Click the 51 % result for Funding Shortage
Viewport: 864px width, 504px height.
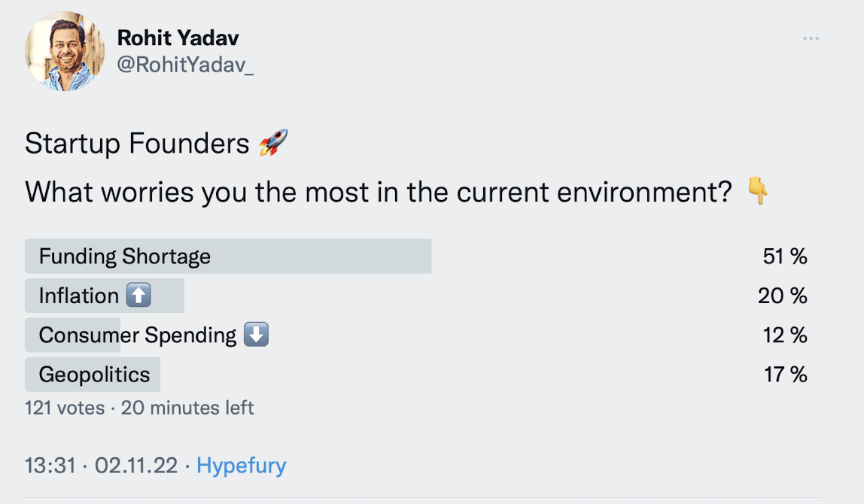tap(785, 257)
